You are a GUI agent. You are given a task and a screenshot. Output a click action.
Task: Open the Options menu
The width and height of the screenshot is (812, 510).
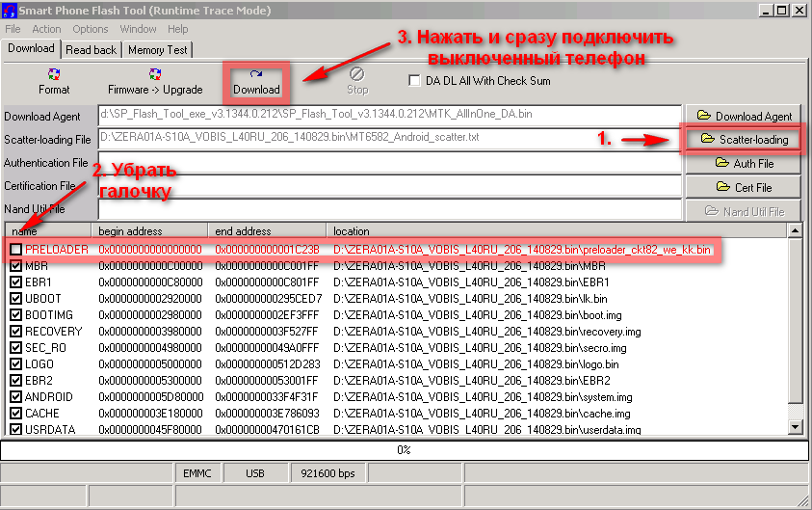pyautogui.click(x=91, y=29)
